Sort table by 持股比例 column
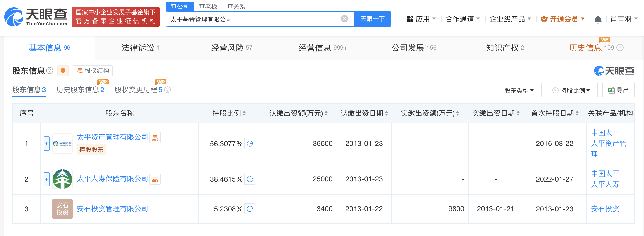The height and width of the screenshot is (236, 644). (229, 113)
